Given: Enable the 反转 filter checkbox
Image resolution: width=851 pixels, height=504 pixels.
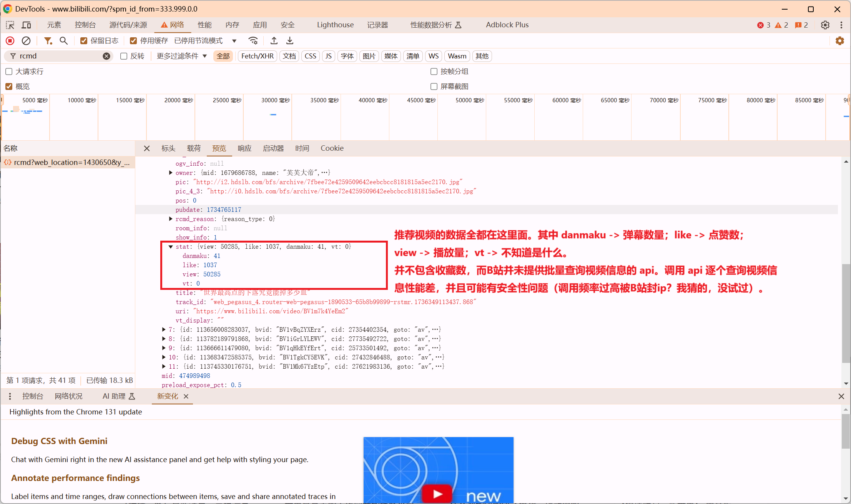Looking at the screenshot, I should [124, 56].
